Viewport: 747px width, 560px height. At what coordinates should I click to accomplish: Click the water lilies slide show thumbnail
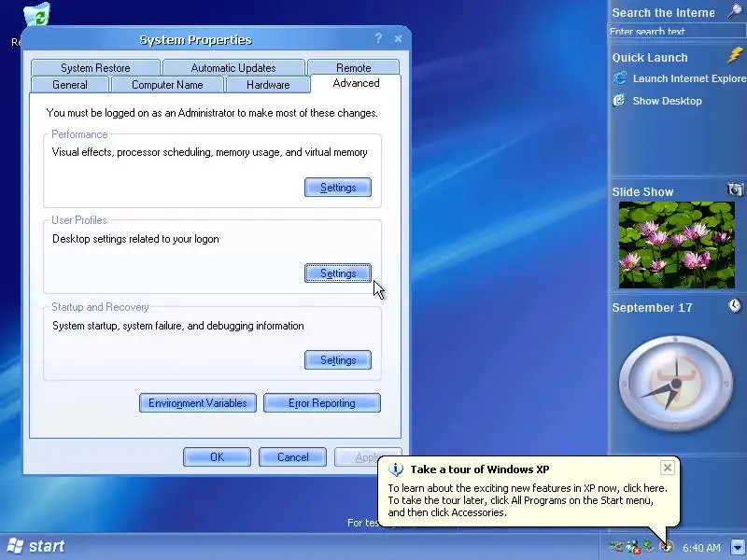[x=676, y=245]
